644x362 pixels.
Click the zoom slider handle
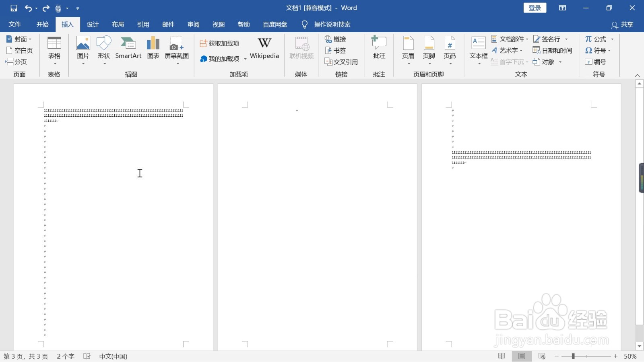pos(573,356)
